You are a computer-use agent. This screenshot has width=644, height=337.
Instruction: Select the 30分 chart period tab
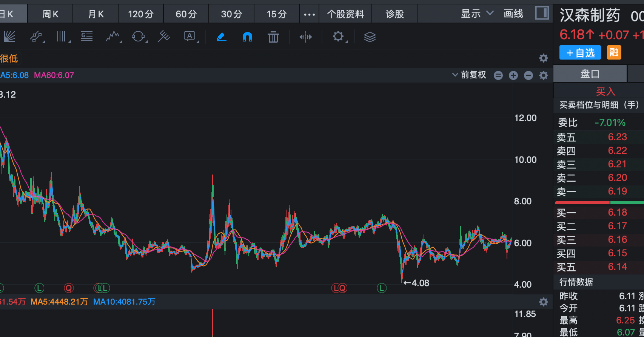tap(231, 14)
